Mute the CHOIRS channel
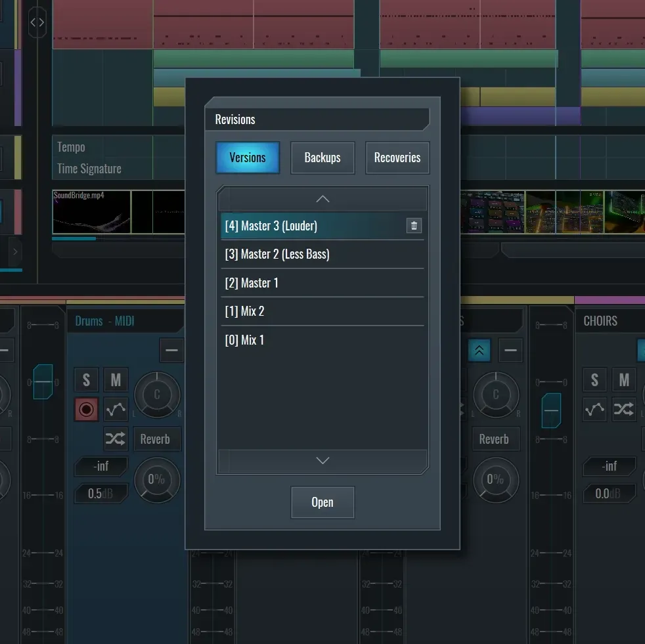 coord(623,380)
